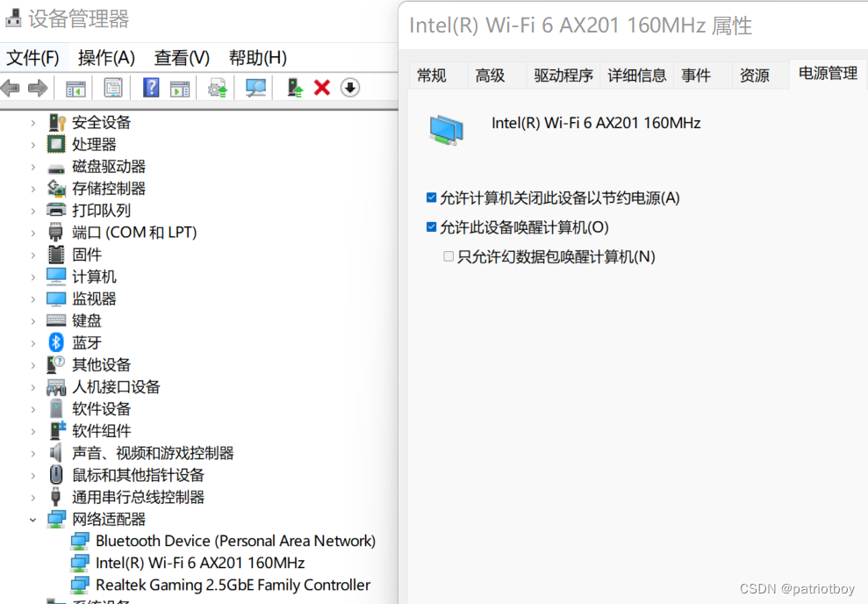Click the 蓝牙 Bluetooth icon

(56, 342)
